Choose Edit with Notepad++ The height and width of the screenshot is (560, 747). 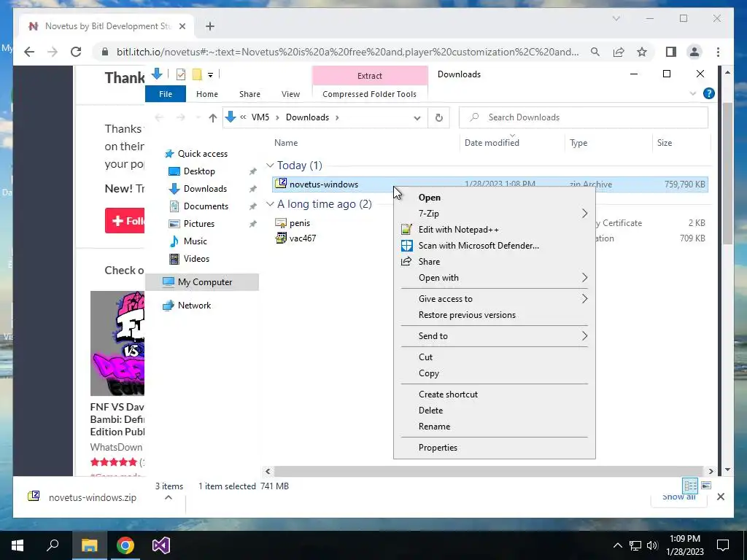(x=495, y=230)
